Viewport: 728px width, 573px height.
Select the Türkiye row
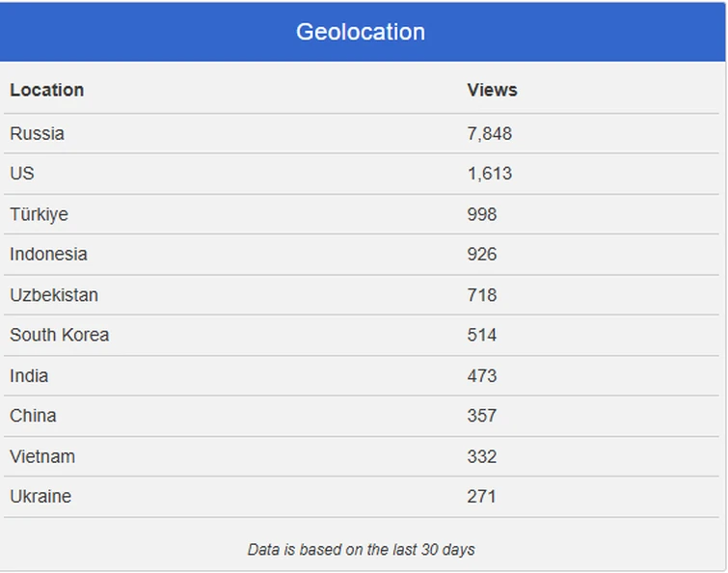click(x=362, y=214)
